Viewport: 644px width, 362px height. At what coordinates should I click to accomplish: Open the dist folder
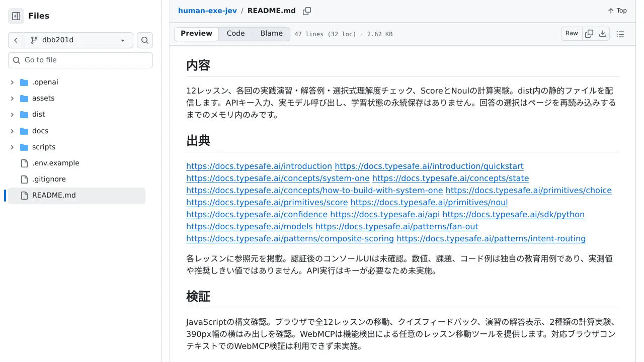pyautogui.click(x=39, y=115)
